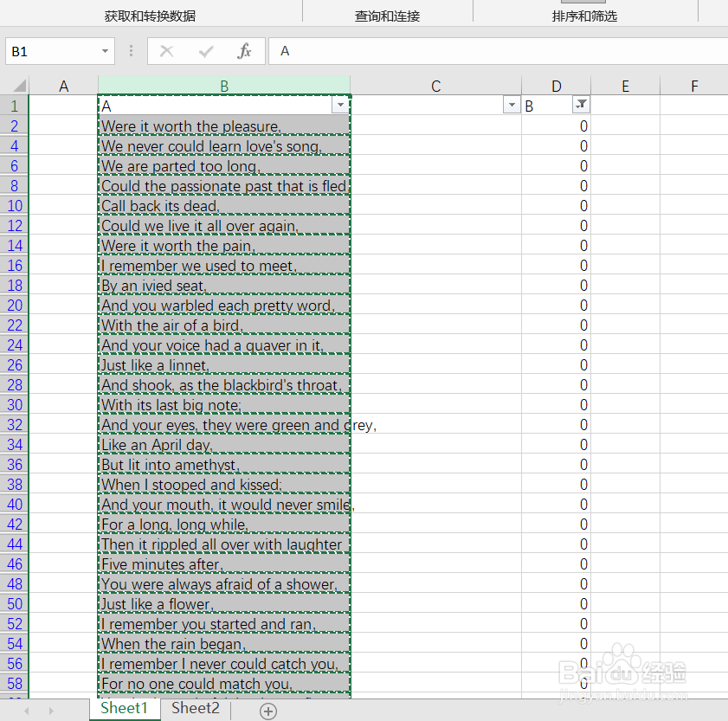Click cell 'I remember you started and ran,'
728x721 pixels.
click(x=224, y=623)
